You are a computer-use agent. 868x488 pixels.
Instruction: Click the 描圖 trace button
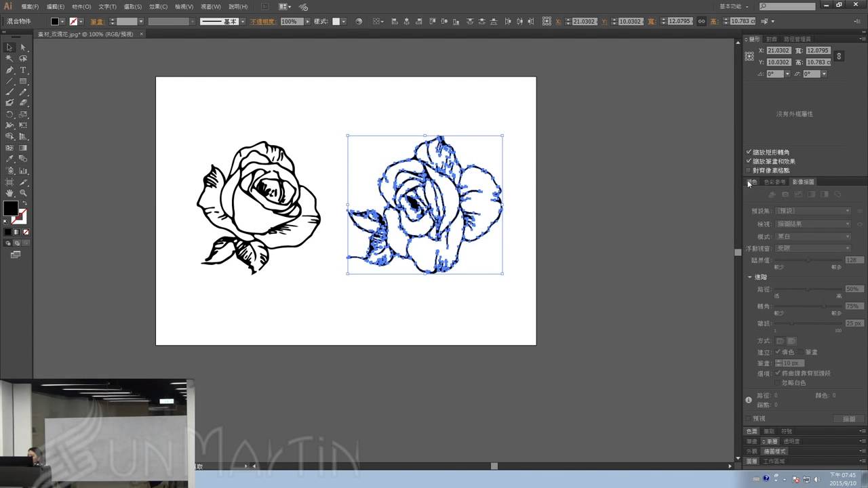click(x=849, y=419)
